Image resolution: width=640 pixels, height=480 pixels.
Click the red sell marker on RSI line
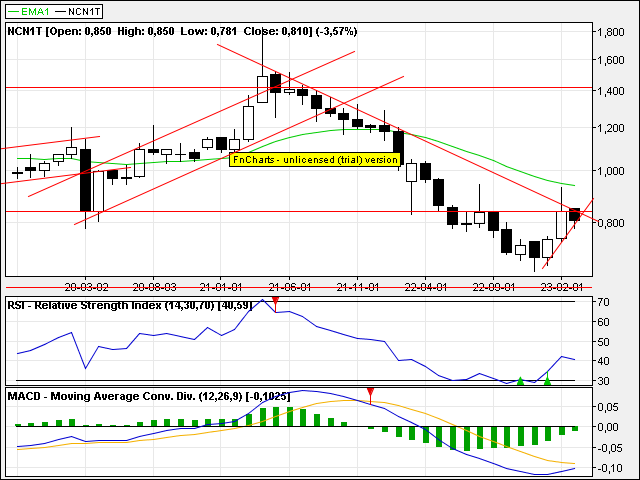[276, 304]
